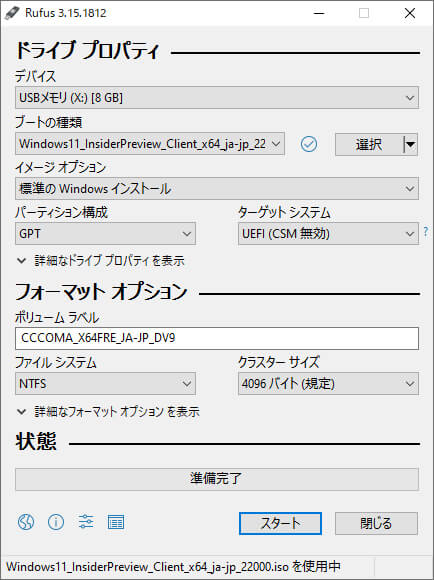Show the log window icon
Image resolution: width=434 pixels, height=580 pixels.
click(x=116, y=522)
